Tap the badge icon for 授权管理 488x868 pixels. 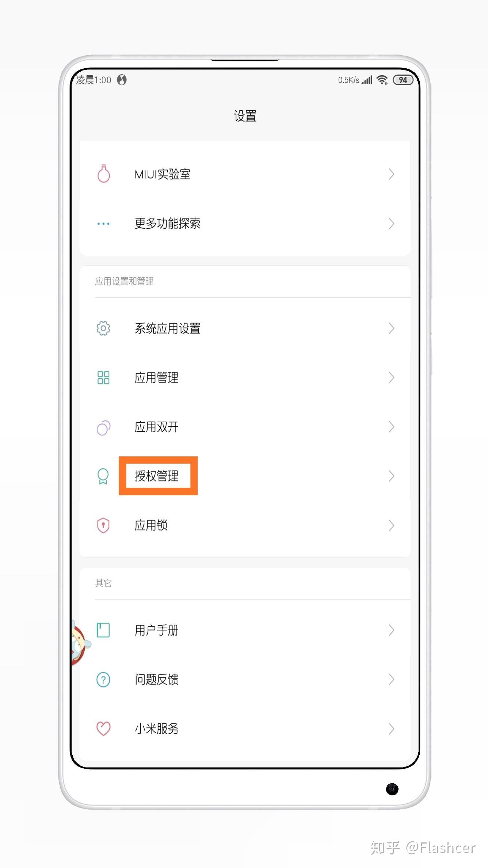click(x=103, y=476)
